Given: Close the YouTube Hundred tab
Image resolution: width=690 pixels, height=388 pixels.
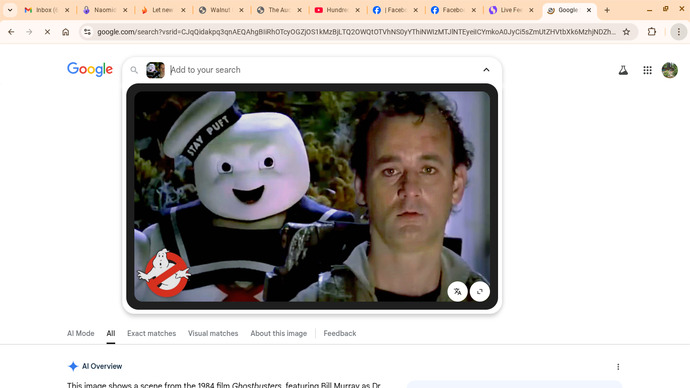Looking at the screenshot, I should [357, 10].
